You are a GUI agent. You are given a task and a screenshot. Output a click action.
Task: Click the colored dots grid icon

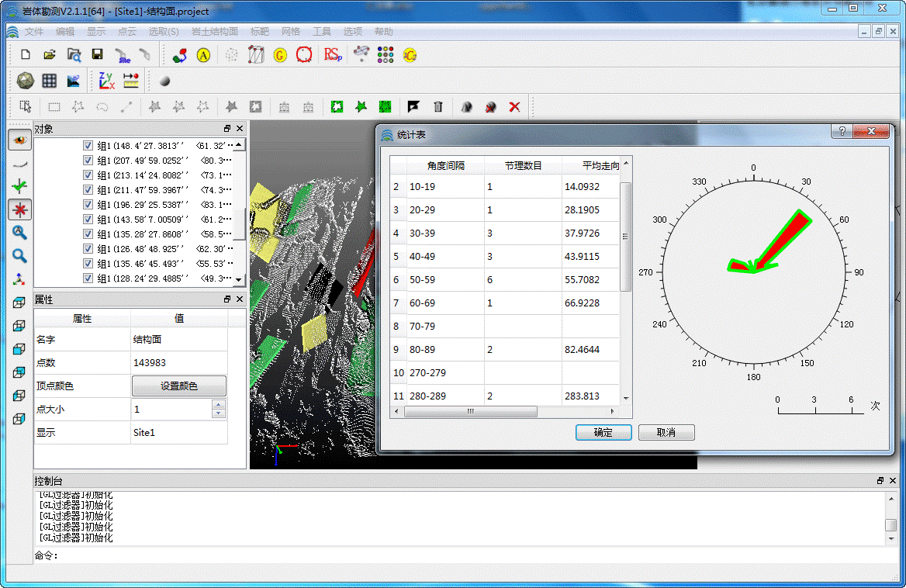tap(385, 55)
